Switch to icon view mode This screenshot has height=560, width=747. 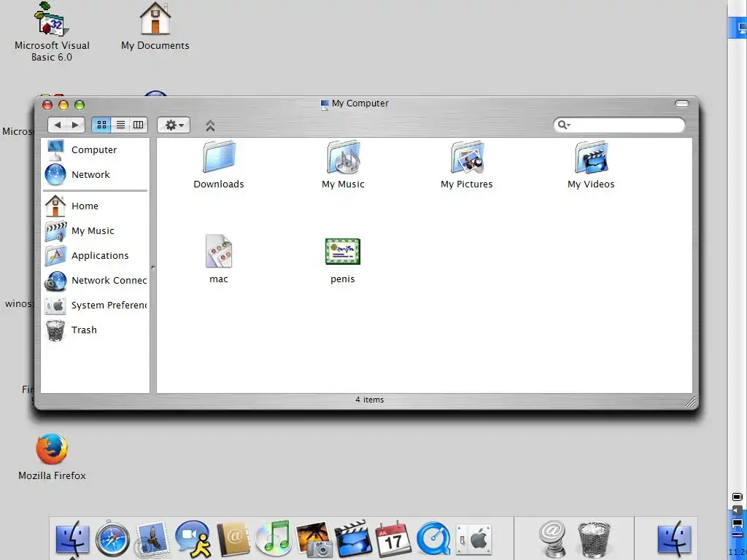101,125
